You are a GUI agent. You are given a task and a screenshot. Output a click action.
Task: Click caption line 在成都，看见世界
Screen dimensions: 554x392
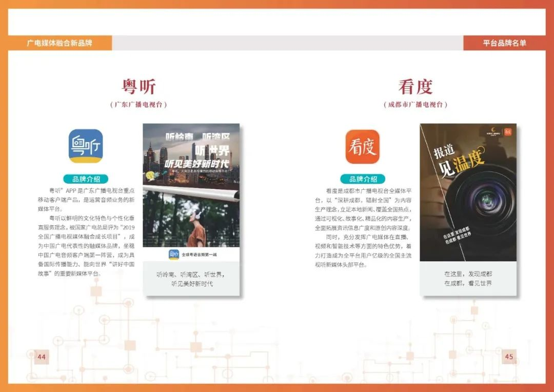coord(468,283)
